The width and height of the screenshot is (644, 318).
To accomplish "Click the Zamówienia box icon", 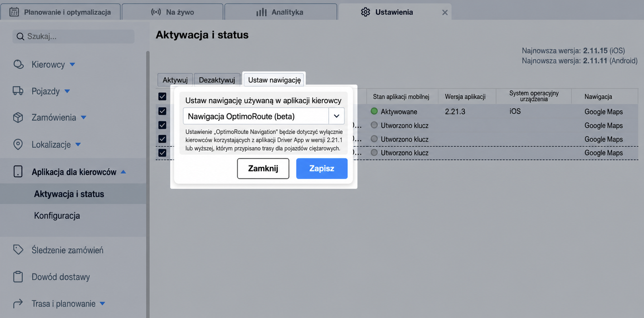I will click(x=18, y=118).
